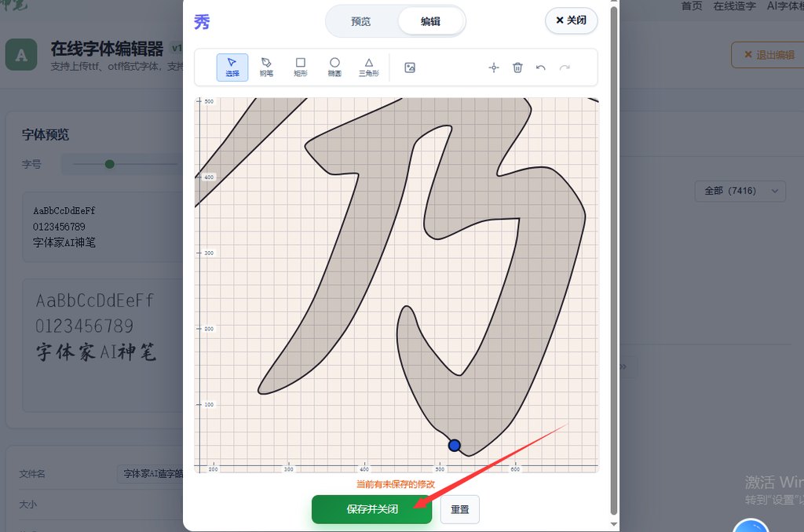Image resolution: width=804 pixels, height=532 pixels.
Task: Delete selection using the trash icon
Action: pos(517,67)
